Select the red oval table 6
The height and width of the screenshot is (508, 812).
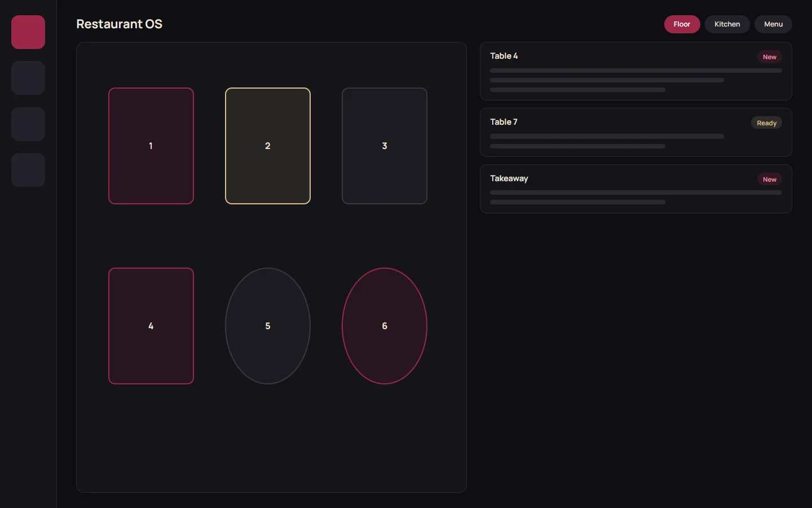[385, 326]
